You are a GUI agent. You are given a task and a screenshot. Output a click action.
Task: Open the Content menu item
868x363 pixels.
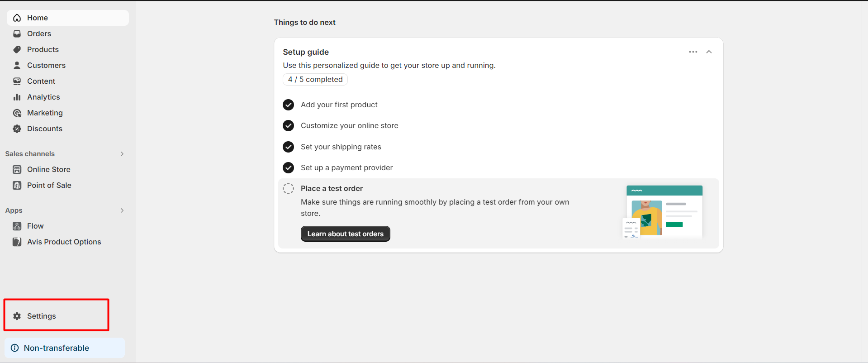41,81
